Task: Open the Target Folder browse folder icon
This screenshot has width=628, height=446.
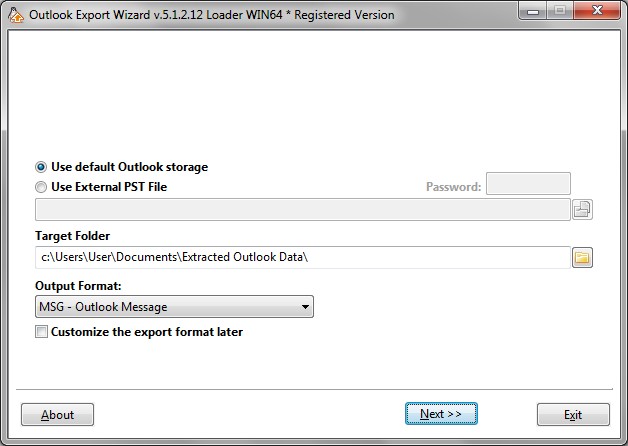Action: tap(582, 258)
